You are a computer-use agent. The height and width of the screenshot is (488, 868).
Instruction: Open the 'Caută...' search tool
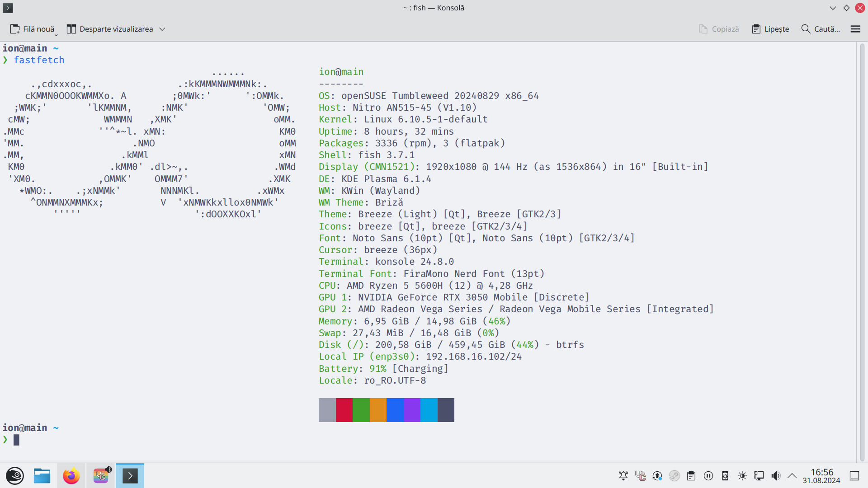821,29
